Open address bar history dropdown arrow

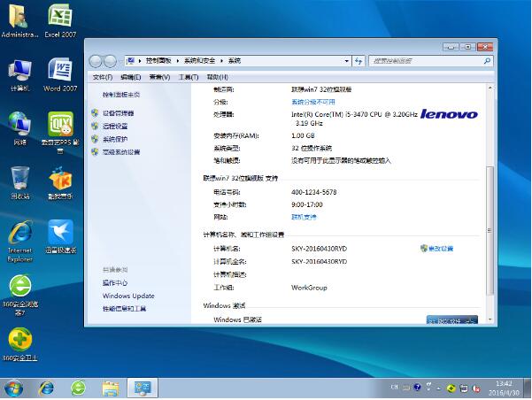point(346,61)
